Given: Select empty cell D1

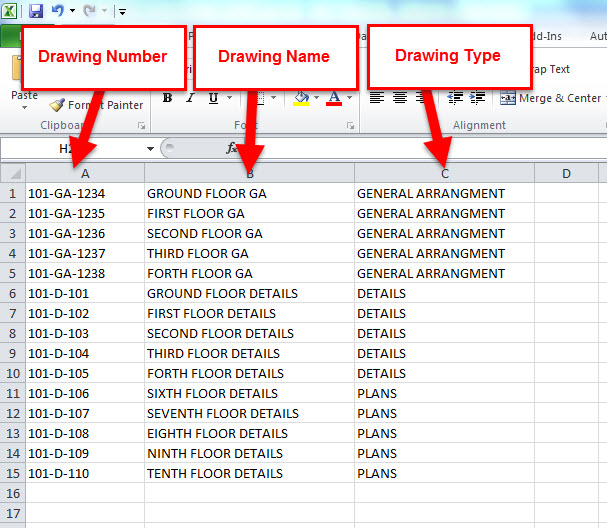Looking at the screenshot, I should tap(566, 193).
